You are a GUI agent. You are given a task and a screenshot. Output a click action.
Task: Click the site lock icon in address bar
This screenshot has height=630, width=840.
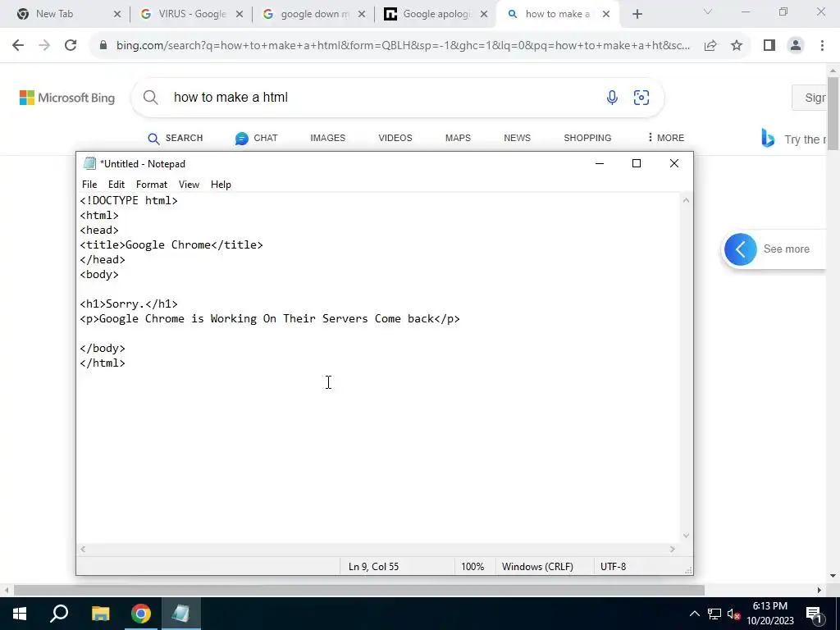(103, 46)
